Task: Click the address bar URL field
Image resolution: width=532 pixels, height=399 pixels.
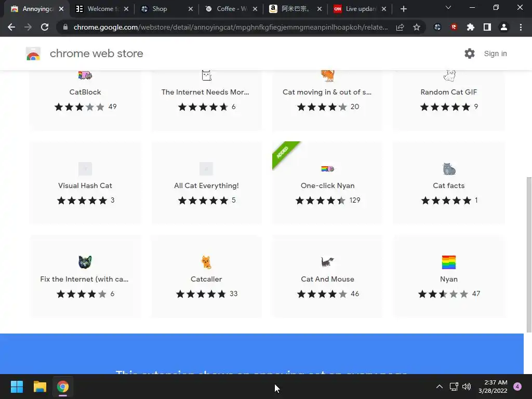Action: pos(230,27)
